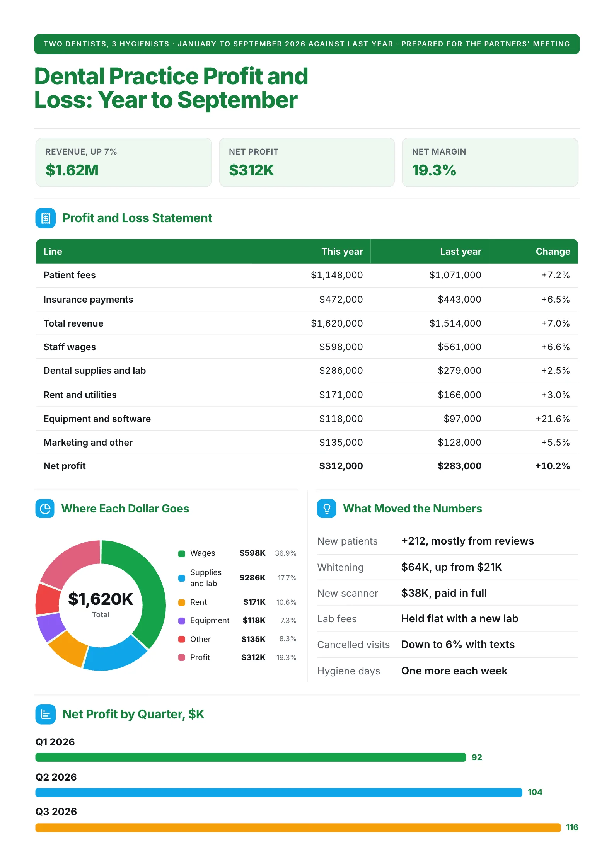Select the "Dental supplies and lab" row label
Image resolution: width=614 pixels, height=868 pixels.
coord(95,371)
